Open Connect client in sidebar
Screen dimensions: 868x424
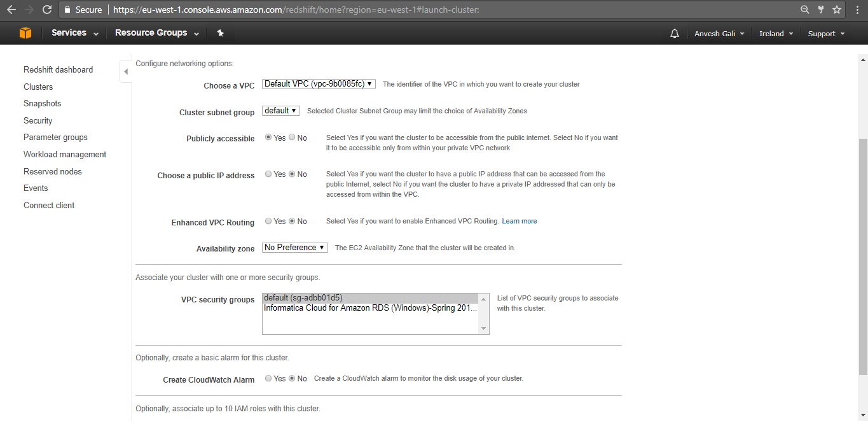click(x=49, y=206)
